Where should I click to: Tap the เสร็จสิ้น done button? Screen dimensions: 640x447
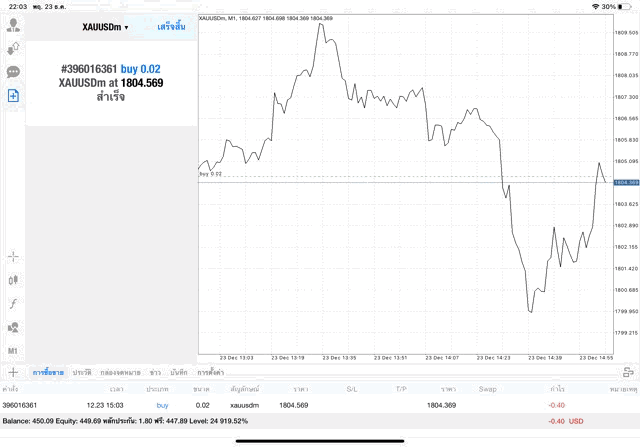(x=171, y=27)
